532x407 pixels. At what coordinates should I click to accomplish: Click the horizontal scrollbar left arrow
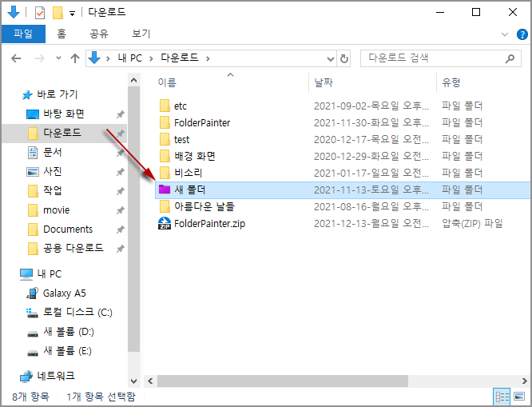point(150,381)
